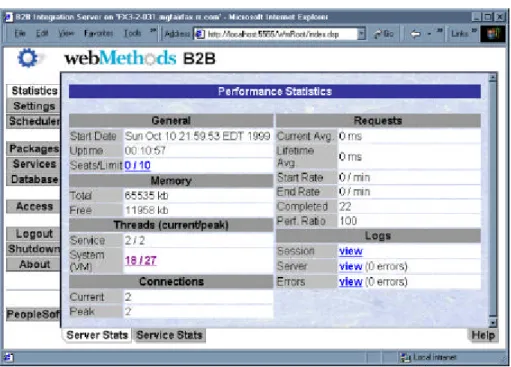Click the Logs section header
Viewport: 511px width, 367px height.
coord(378,236)
